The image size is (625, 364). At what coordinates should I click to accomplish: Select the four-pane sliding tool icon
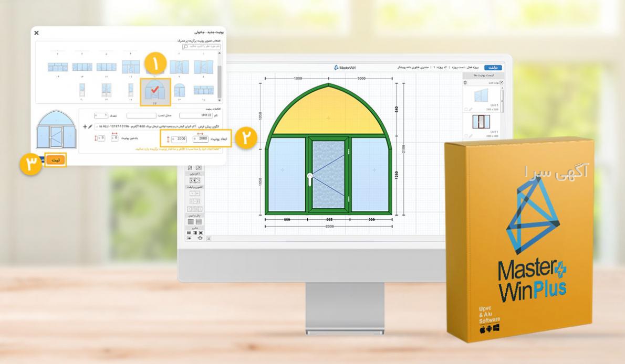pos(194,209)
